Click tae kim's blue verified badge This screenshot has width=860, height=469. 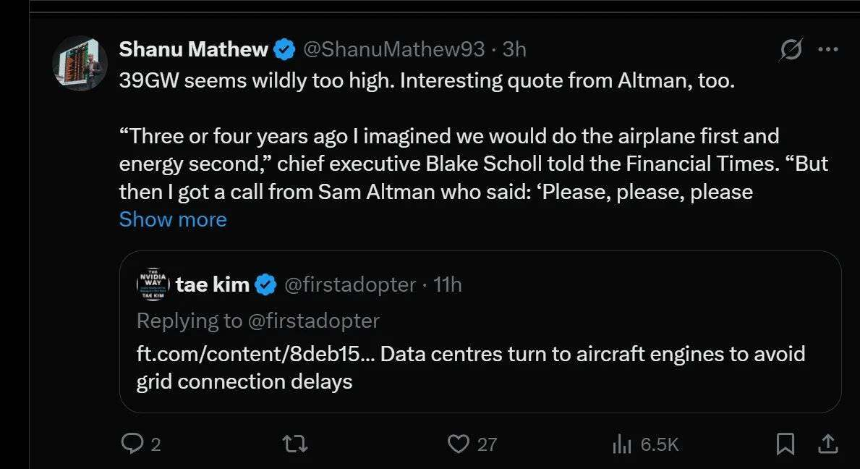click(265, 285)
